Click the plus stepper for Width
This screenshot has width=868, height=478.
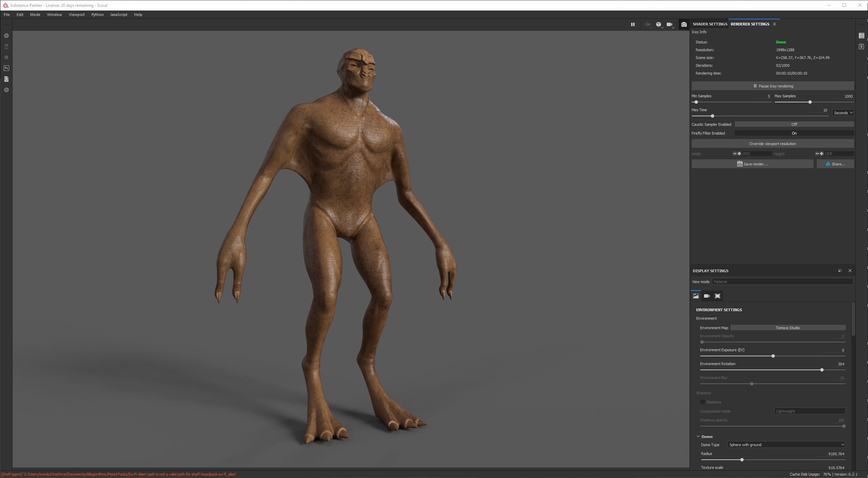click(x=739, y=154)
